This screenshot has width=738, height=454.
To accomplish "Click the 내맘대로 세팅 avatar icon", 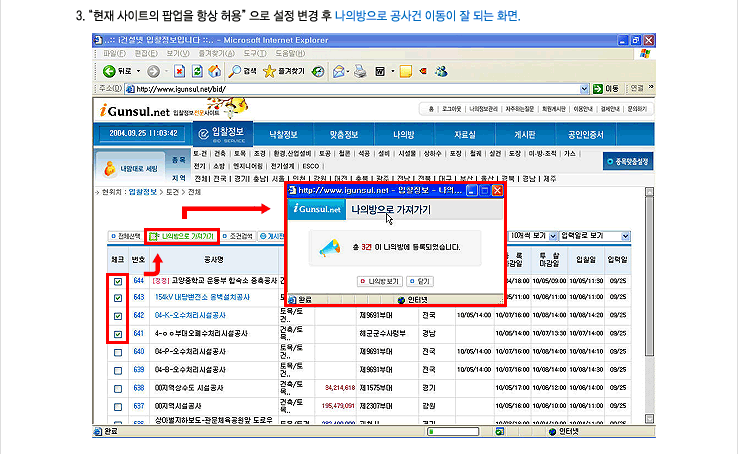I will point(110,168).
